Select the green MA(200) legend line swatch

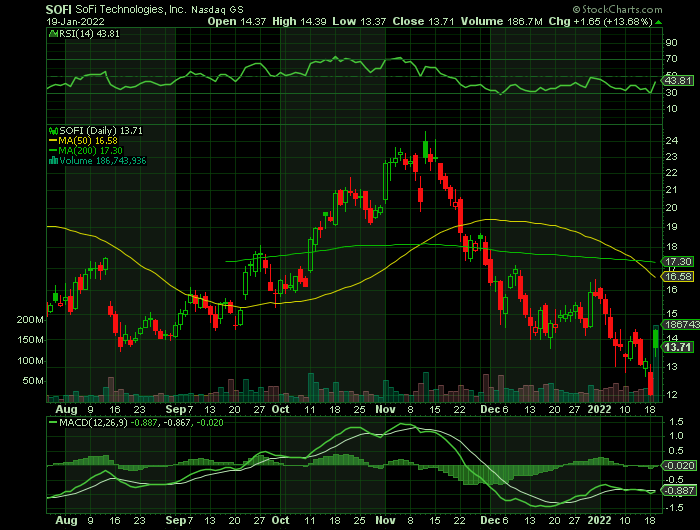[x=53, y=151]
